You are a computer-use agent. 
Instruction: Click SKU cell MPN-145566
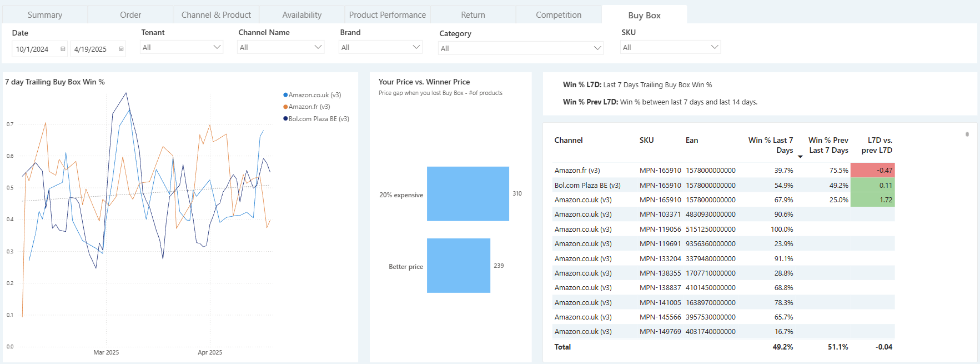[x=660, y=317]
